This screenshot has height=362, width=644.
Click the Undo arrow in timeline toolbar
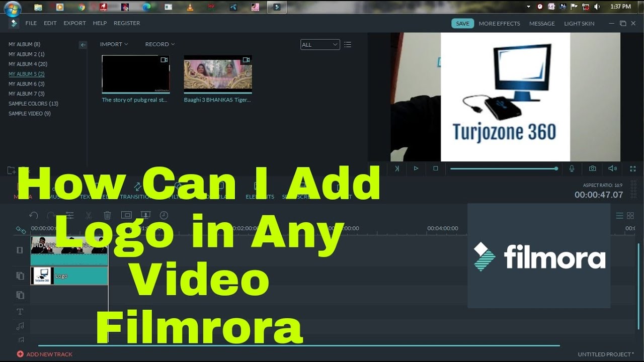click(34, 215)
